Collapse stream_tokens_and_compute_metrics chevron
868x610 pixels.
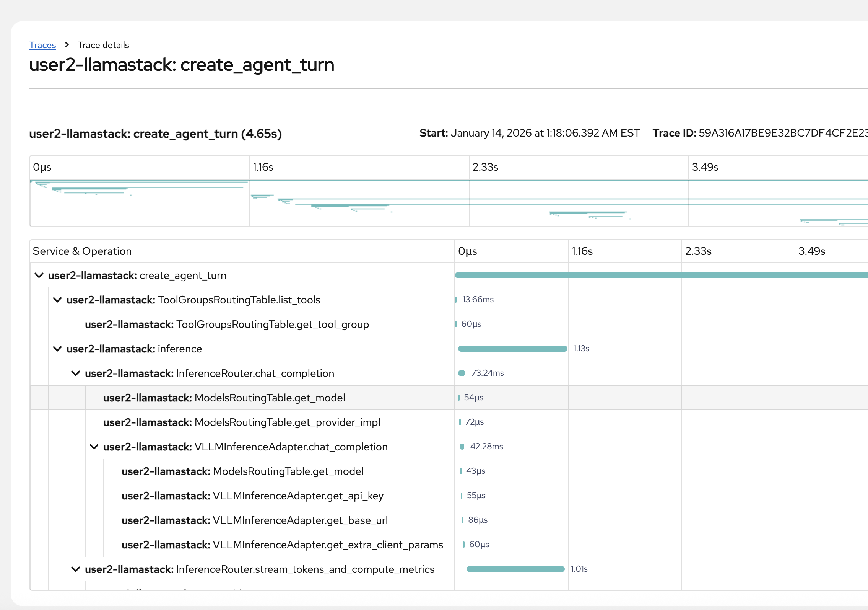pyautogui.click(x=76, y=569)
